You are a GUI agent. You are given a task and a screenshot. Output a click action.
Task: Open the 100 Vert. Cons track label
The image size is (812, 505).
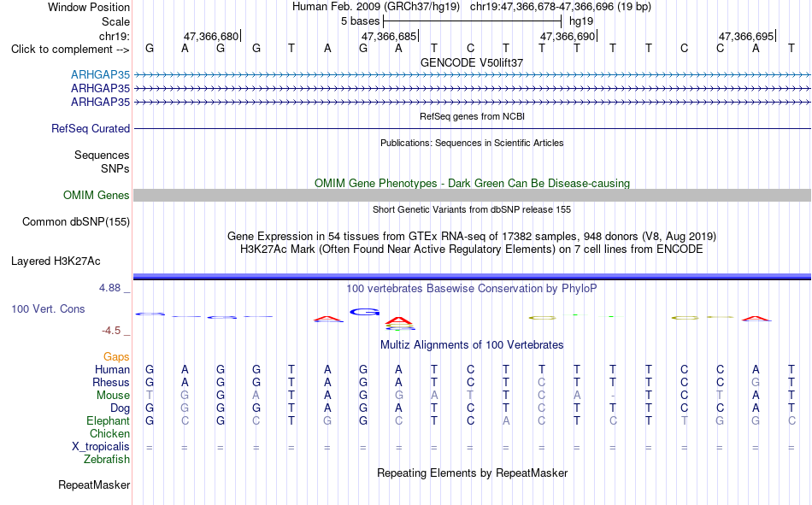[48, 308]
